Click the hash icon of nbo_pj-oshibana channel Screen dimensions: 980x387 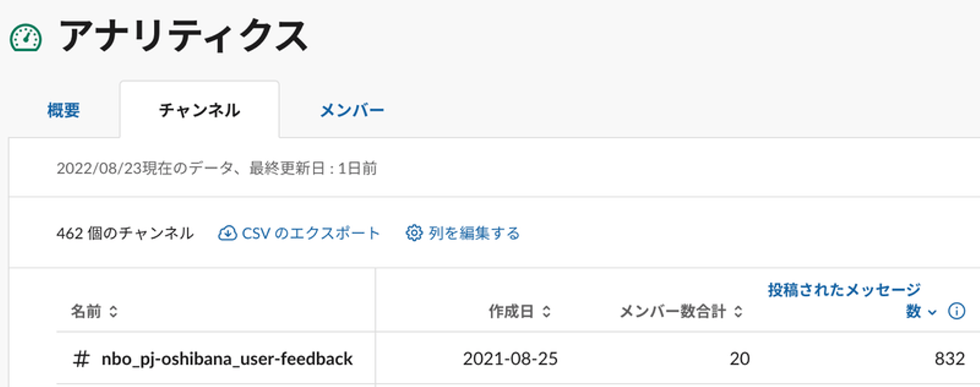point(81,359)
